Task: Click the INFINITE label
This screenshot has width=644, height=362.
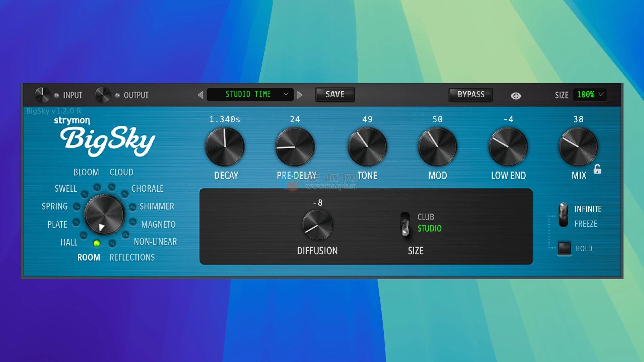Action: tap(588, 209)
